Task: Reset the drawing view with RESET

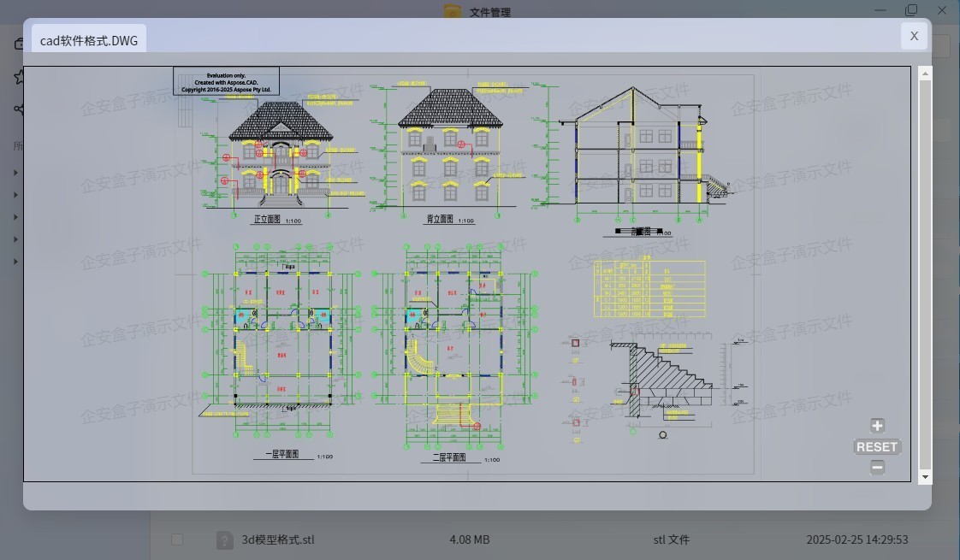Action: 877,447
